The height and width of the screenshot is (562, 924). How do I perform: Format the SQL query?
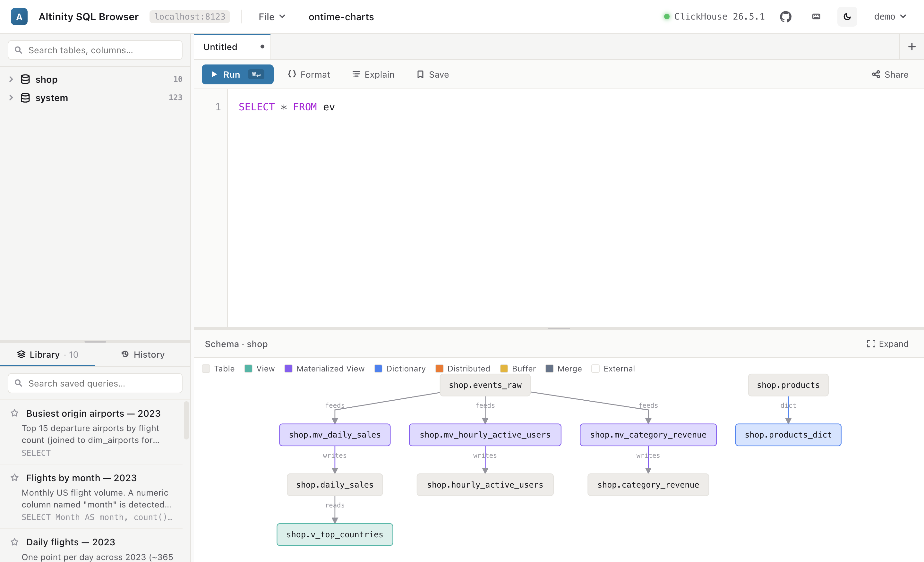309,74
